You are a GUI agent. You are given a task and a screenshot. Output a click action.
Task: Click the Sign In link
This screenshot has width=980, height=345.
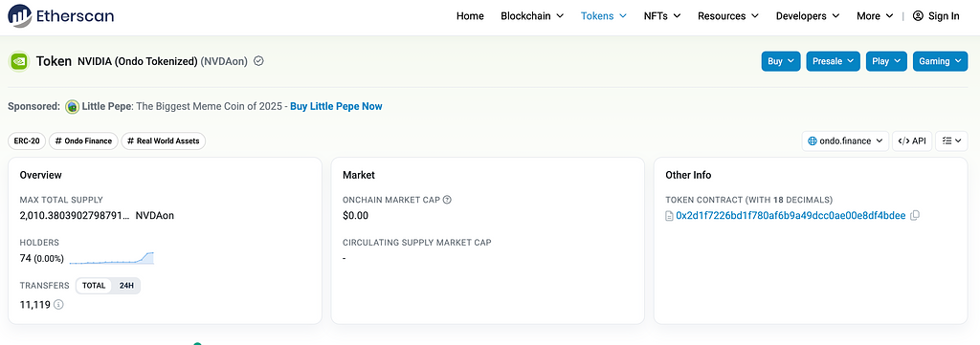coord(936,16)
